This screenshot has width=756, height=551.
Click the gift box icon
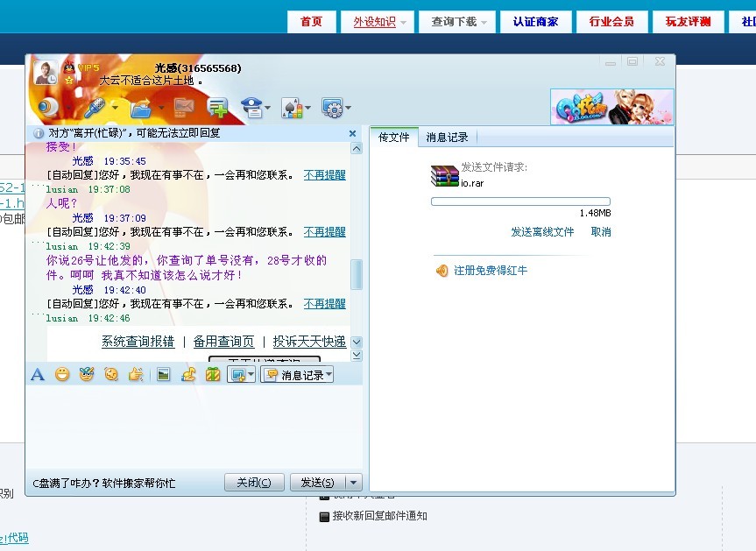pos(212,375)
